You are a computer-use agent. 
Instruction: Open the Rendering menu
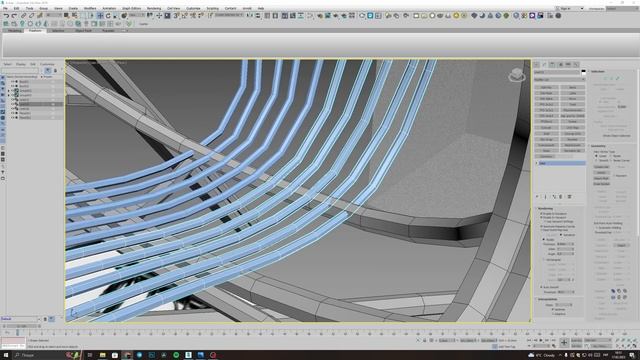coord(153,8)
